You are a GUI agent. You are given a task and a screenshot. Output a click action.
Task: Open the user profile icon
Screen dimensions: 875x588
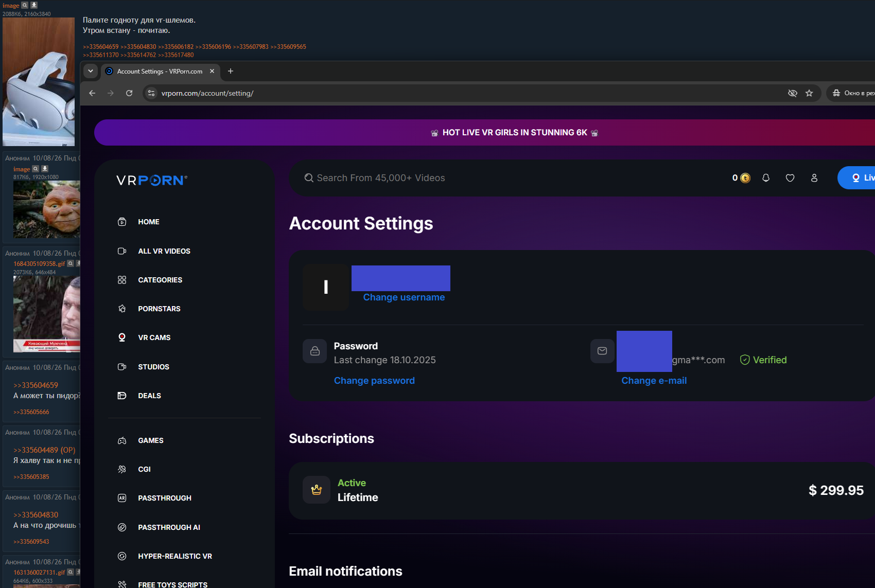click(x=814, y=178)
